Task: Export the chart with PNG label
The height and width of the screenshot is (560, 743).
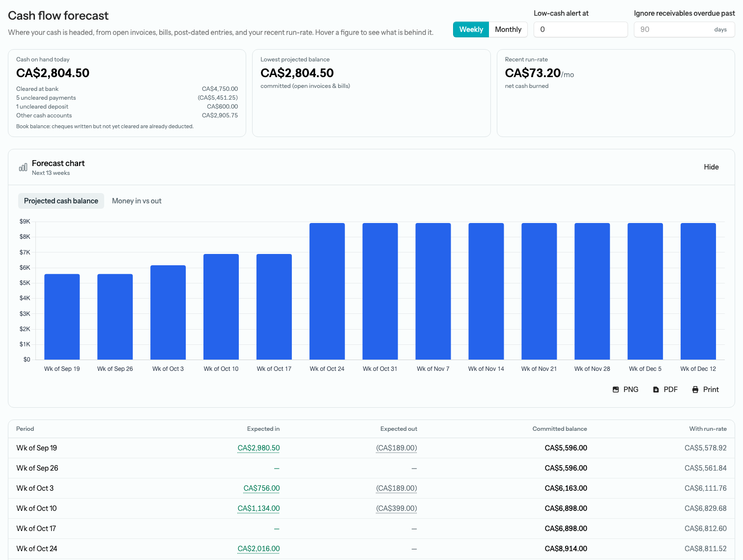Action: 631,390
